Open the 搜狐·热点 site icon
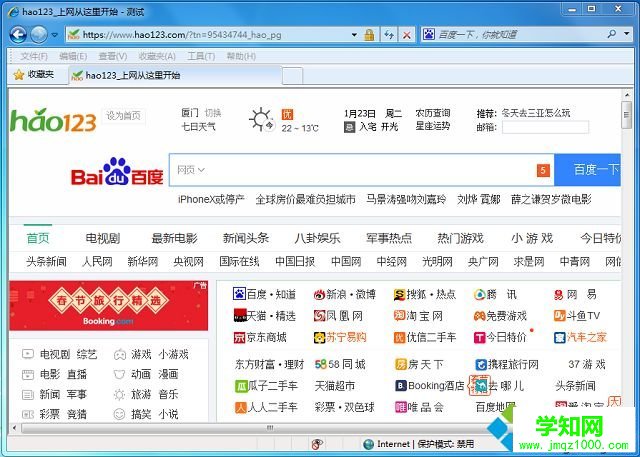The width and height of the screenshot is (640, 457). (400, 295)
